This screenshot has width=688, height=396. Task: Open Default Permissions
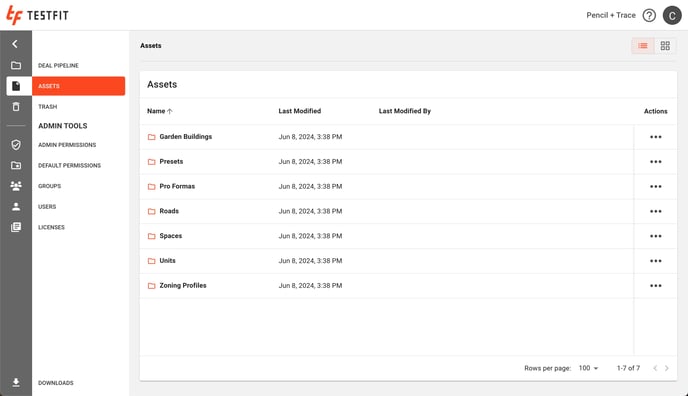tap(69, 165)
